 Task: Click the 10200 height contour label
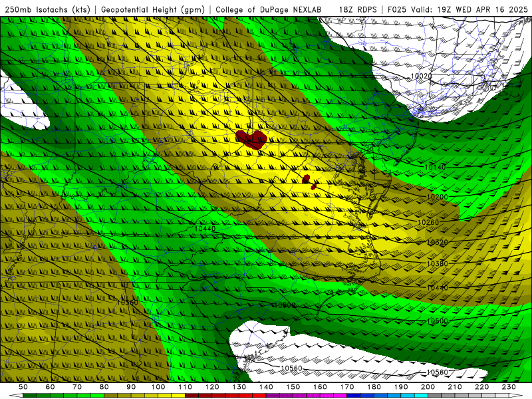(x=437, y=197)
